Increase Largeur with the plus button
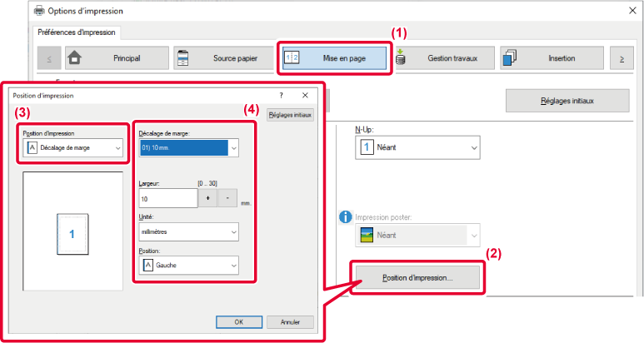 point(207,198)
